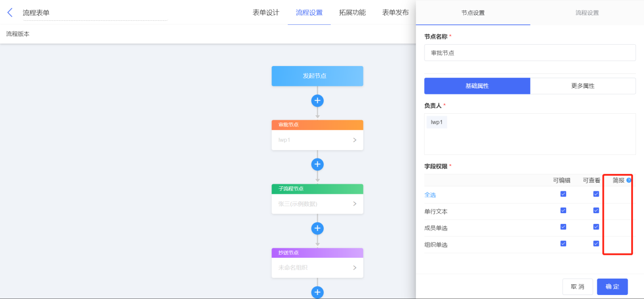
Task: Click the 取消 button
Action: click(x=577, y=287)
